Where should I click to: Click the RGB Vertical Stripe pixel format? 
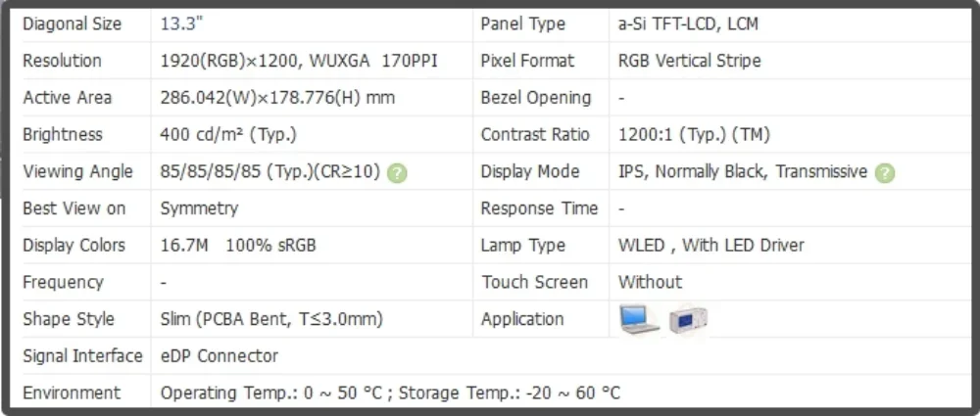(x=689, y=61)
